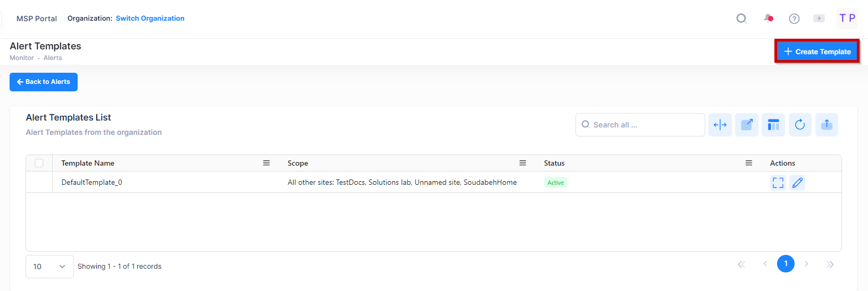Expand DefaultTemplate_0 details view icon
The width and height of the screenshot is (868, 291).
pyautogui.click(x=778, y=183)
